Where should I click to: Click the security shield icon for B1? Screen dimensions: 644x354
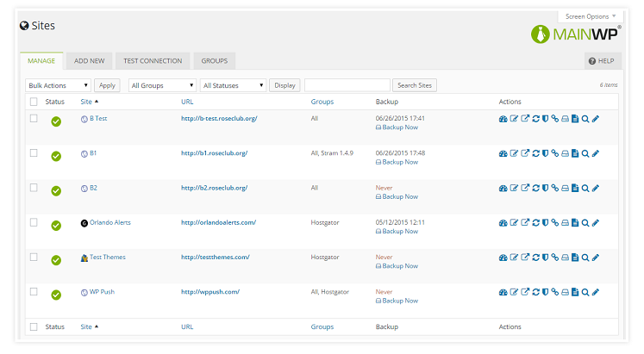[x=545, y=153]
